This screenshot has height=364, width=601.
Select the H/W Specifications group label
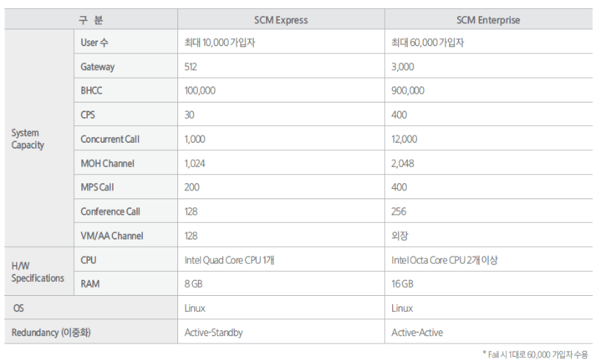37,272
